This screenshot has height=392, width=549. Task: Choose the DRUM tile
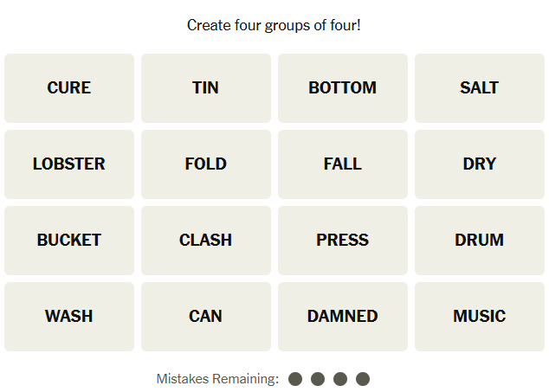pyautogui.click(x=480, y=240)
